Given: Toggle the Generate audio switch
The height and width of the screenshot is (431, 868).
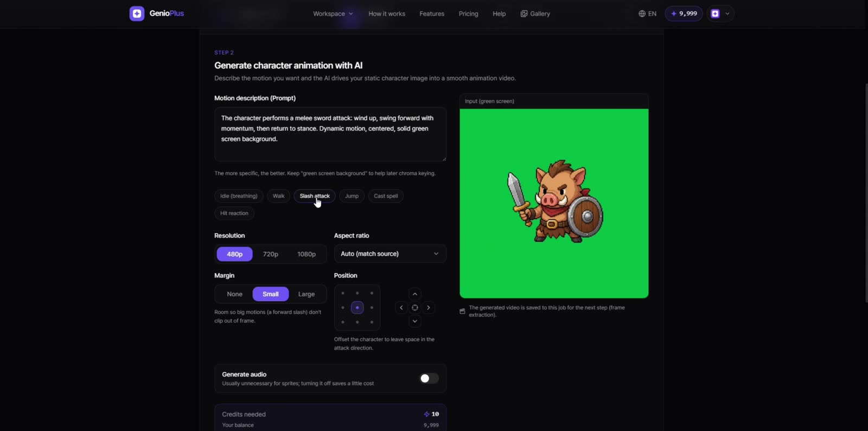Looking at the screenshot, I should (429, 378).
